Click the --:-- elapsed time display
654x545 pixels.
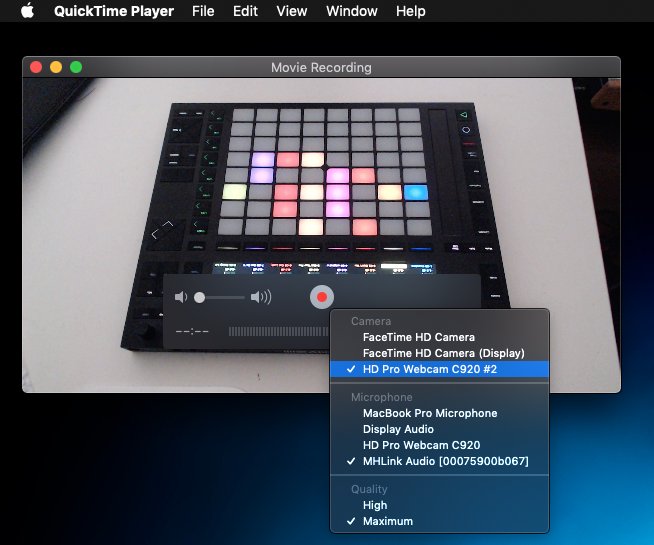point(192,332)
